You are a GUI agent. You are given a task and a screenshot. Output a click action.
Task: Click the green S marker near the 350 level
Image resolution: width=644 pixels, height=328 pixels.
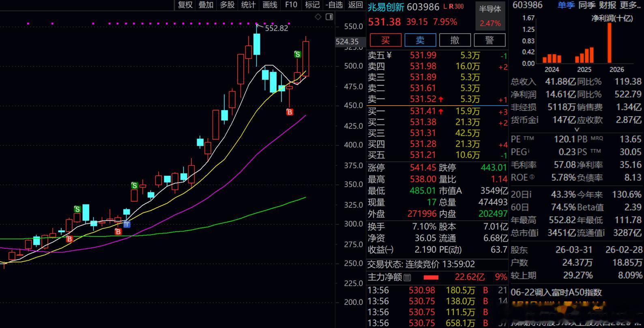click(135, 185)
